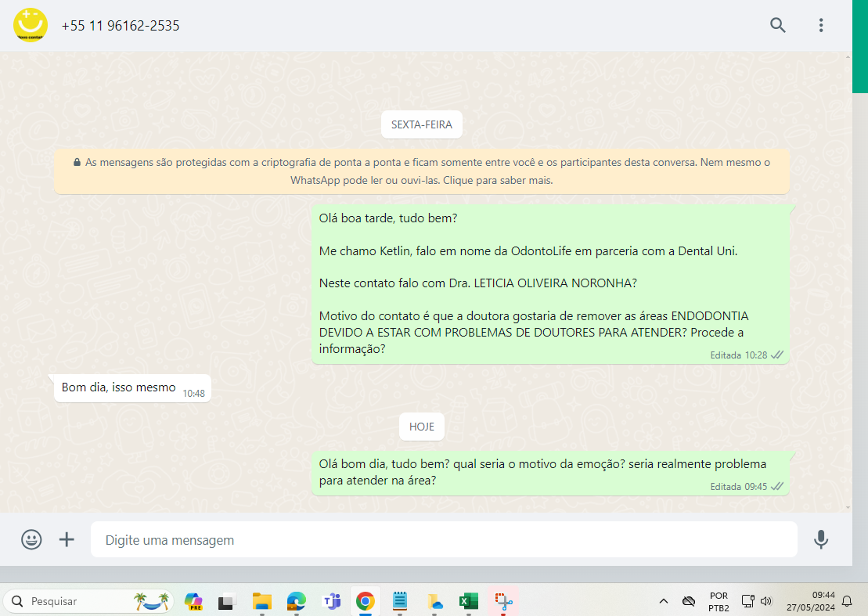Click the 'Digite uma mensagem' input field
Viewport: 868px width, 616px height.
444,539
